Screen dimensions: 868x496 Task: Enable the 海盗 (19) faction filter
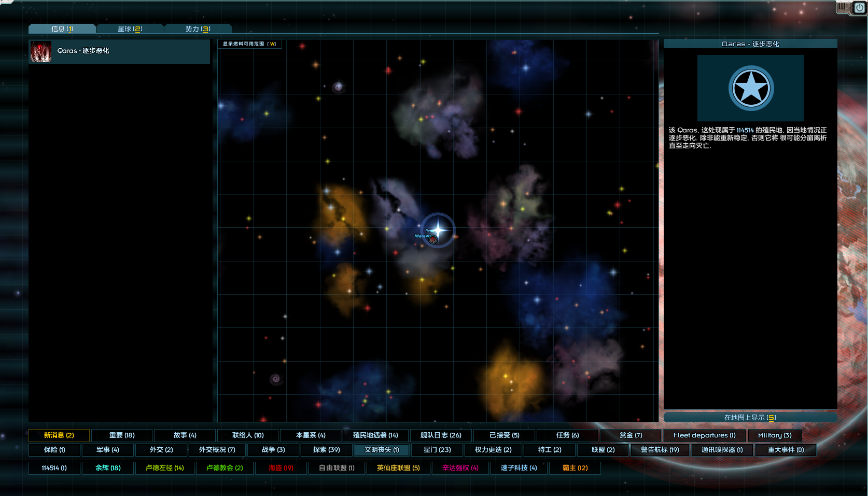[x=281, y=468]
